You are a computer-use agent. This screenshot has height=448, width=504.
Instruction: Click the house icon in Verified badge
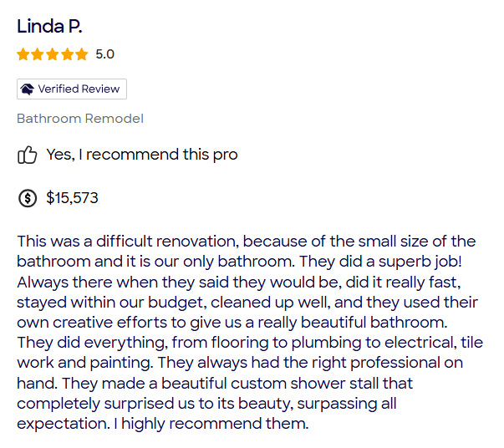coord(27,89)
